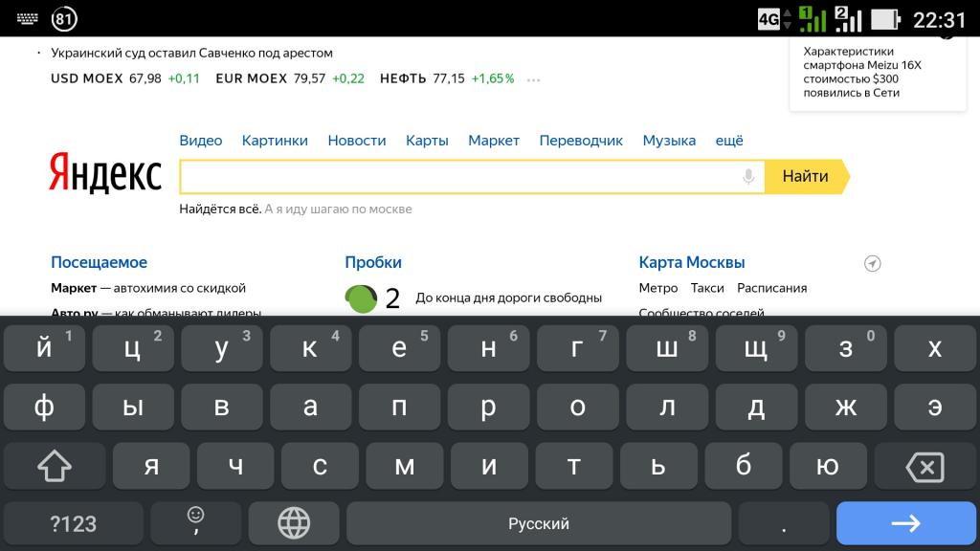Tap the ь key
This screenshot has height=551, width=980.
tap(658, 466)
